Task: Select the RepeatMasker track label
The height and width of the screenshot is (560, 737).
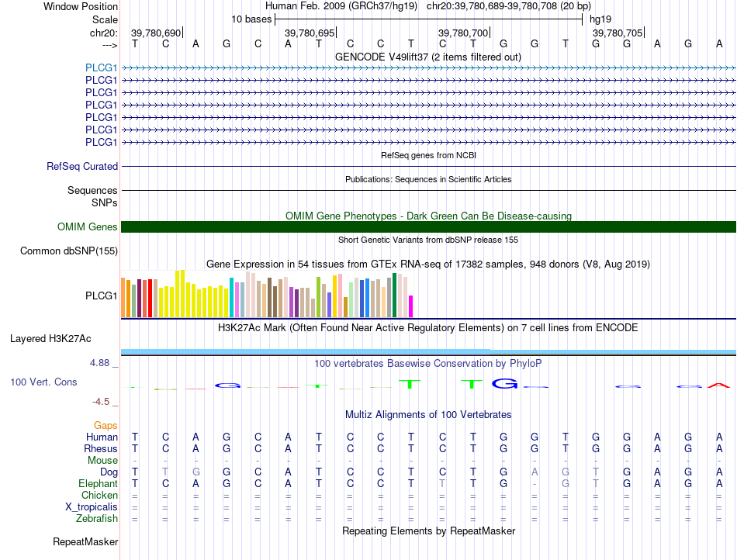Action: click(85, 541)
